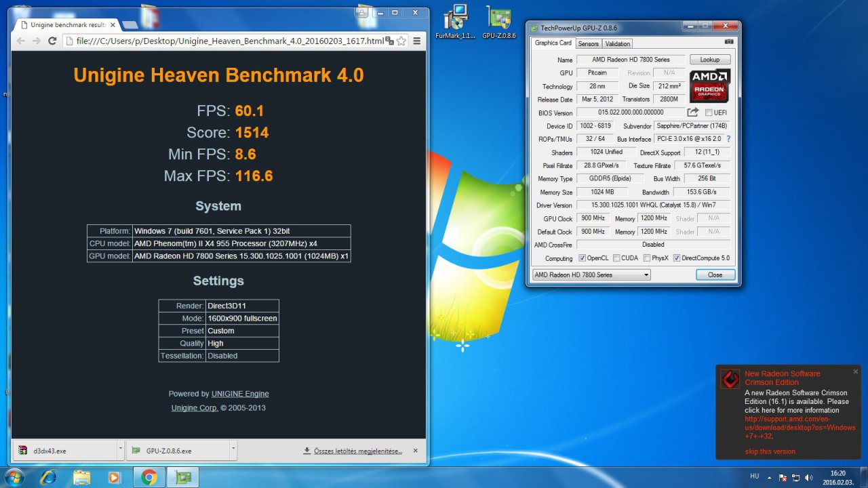Screen dimensions: 868x488
Task: Reload the Chrome benchmark page
Action: point(52,41)
